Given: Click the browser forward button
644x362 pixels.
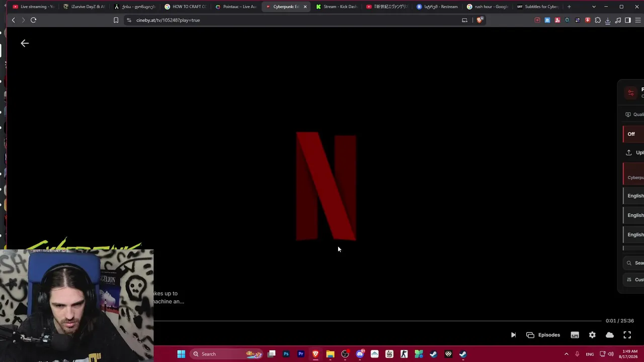Looking at the screenshot, I should 23,20.
